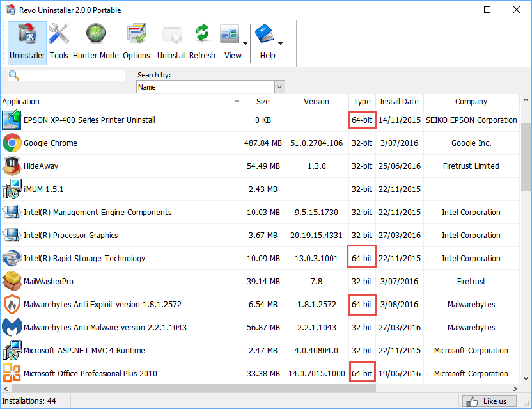The height and width of the screenshot is (409, 532).
Task: Open the View dropdown arrow
Action: pos(245,44)
